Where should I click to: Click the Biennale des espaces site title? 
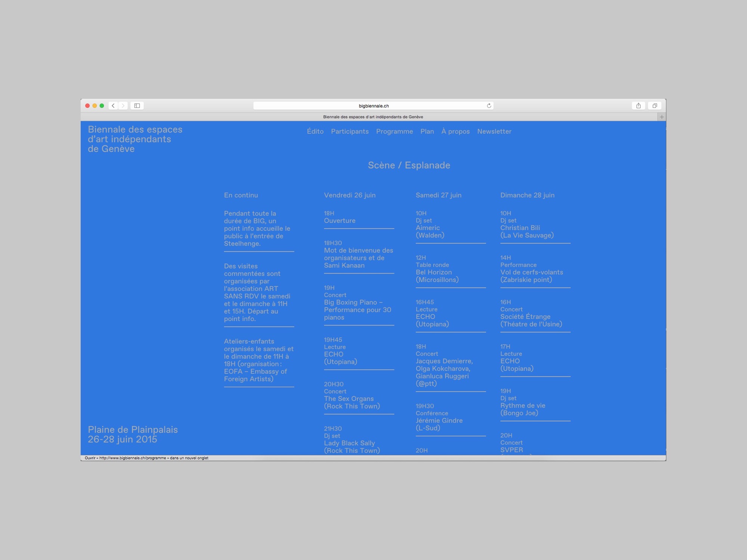pyautogui.click(x=135, y=139)
